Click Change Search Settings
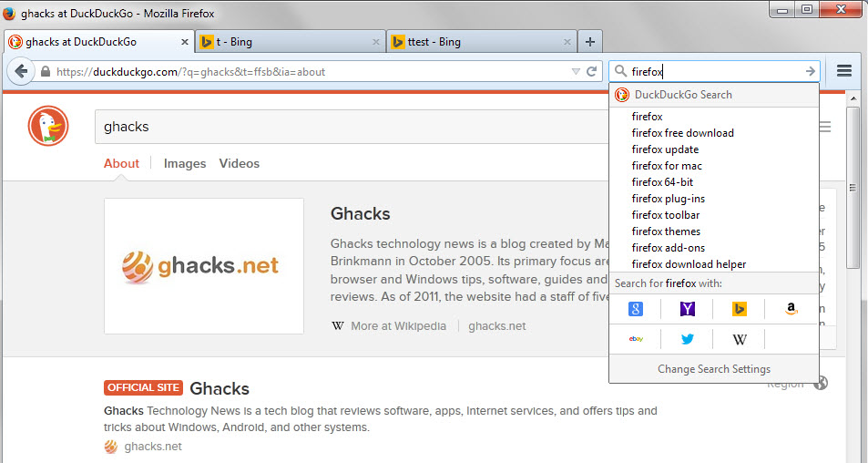Viewport: 868px width, 463px height. [714, 369]
